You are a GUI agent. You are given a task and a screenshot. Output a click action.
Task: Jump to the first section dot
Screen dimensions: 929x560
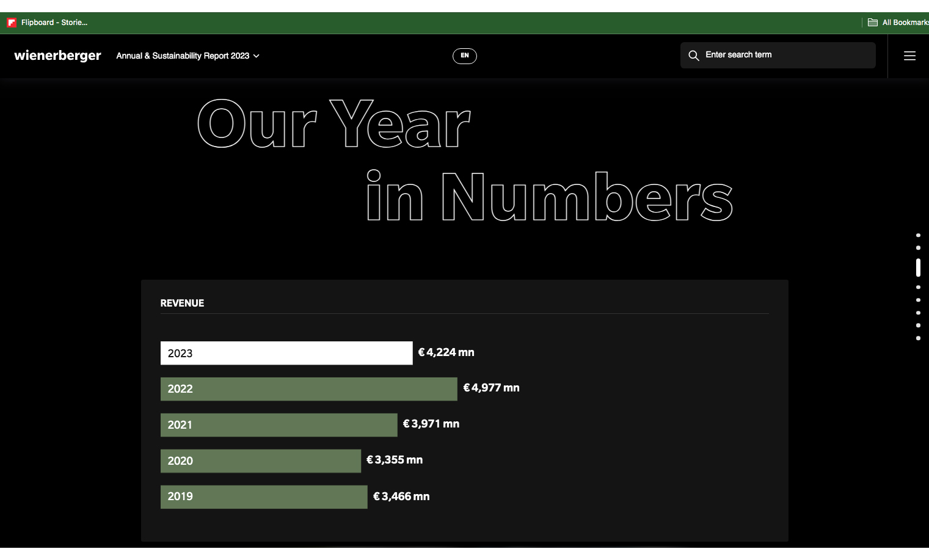tap(918, 235)
